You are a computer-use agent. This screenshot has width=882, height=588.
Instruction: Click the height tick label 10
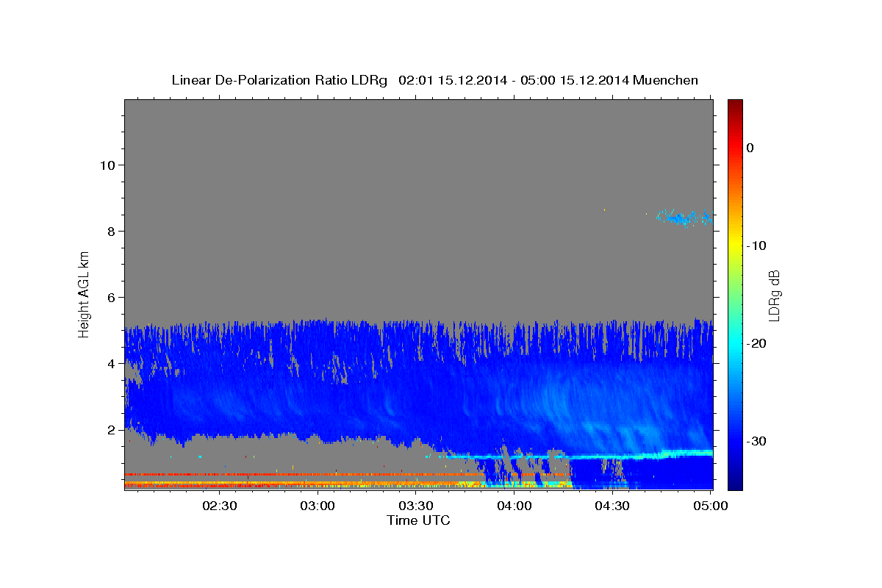pos(107,165)
